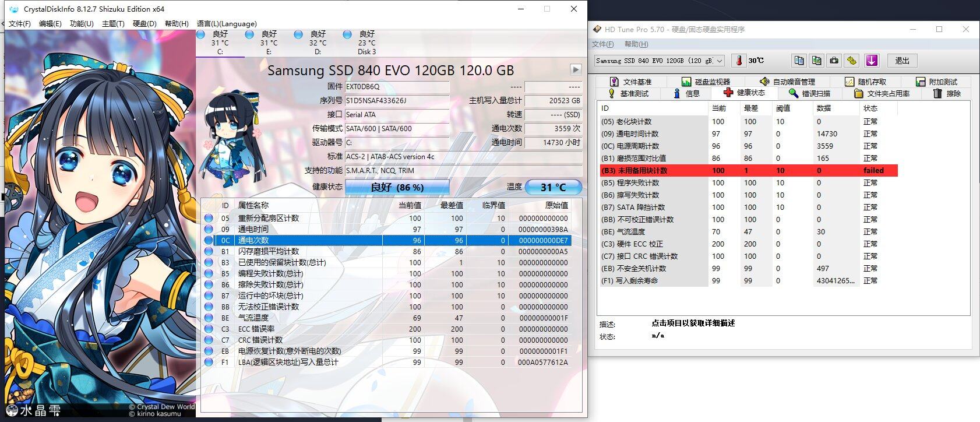Open the 附加测试 tab
The height and width of the screenshot is (422, 980).
pos(936,82)
